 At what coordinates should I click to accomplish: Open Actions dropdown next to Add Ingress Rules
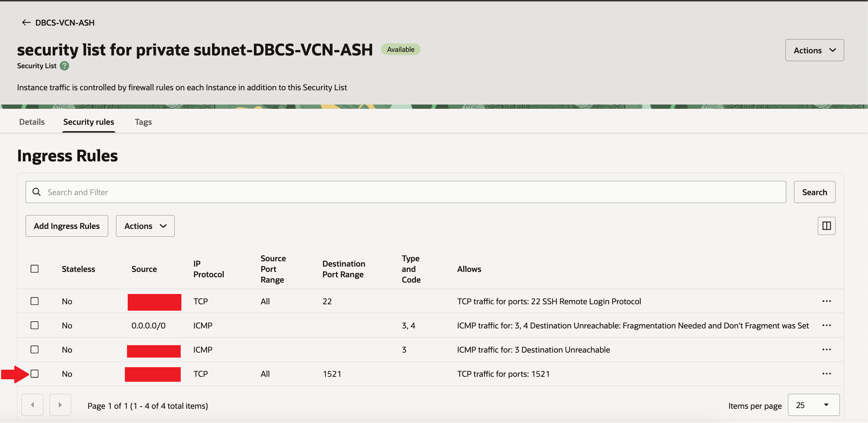coord(145,226)
